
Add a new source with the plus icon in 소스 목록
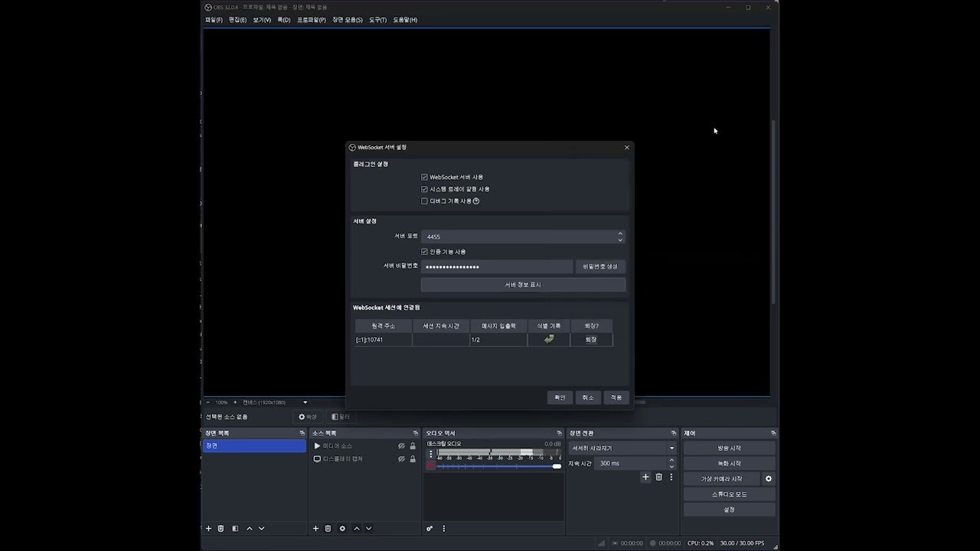tap(315, 528)
